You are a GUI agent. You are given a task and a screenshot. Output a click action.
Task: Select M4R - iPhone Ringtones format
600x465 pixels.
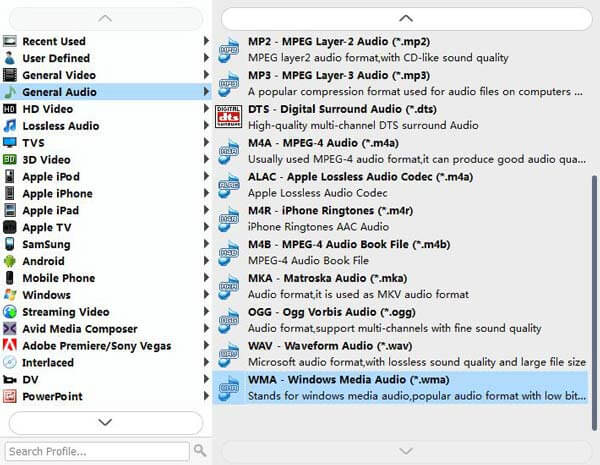[x=400, y=219]
